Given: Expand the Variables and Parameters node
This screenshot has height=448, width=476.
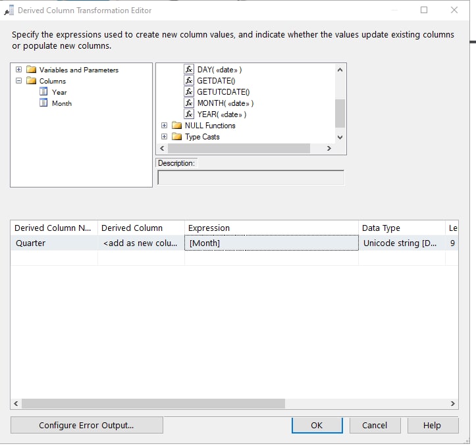Looking at the screenshot, I should [x=19, y=70].
